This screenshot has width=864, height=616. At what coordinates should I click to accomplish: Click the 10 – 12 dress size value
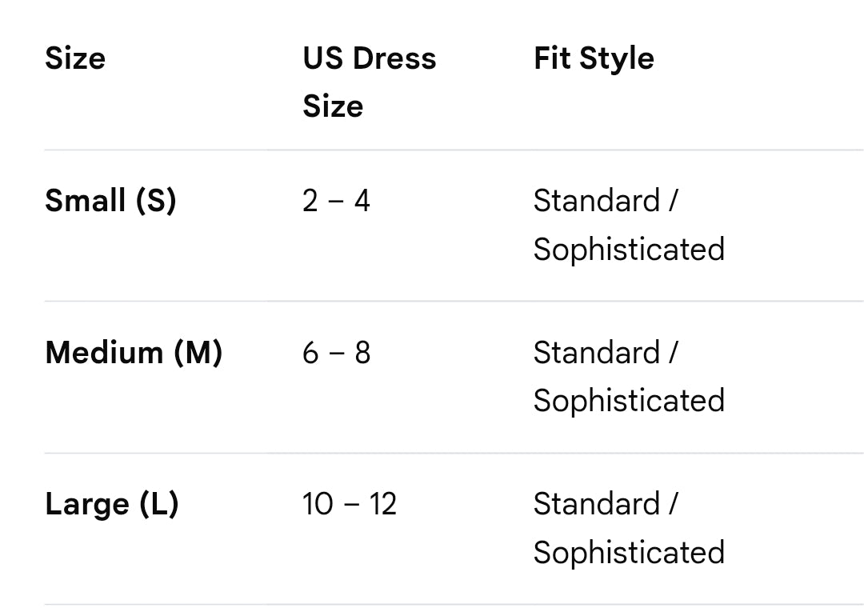coord(349,505)
